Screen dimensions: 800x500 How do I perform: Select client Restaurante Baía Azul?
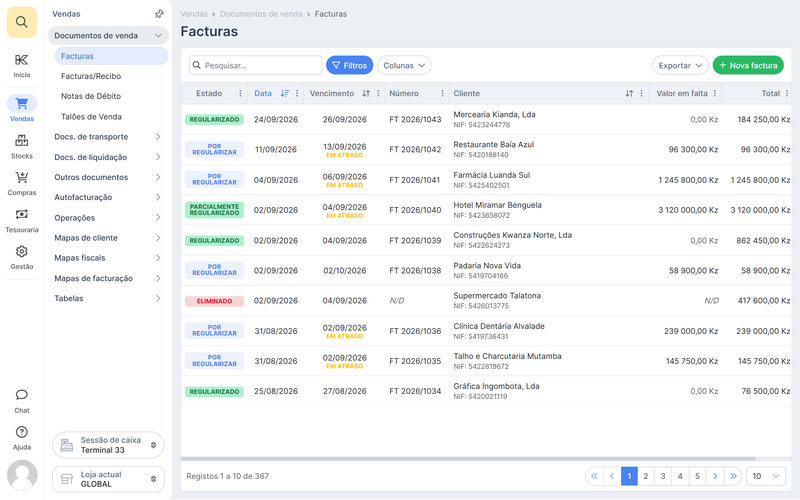493,144
